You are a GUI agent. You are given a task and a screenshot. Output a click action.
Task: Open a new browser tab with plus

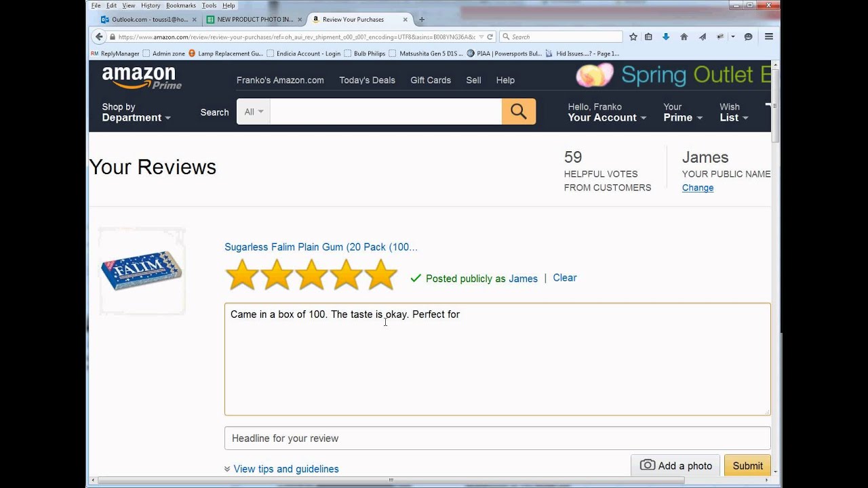click(x=422, y=20)
